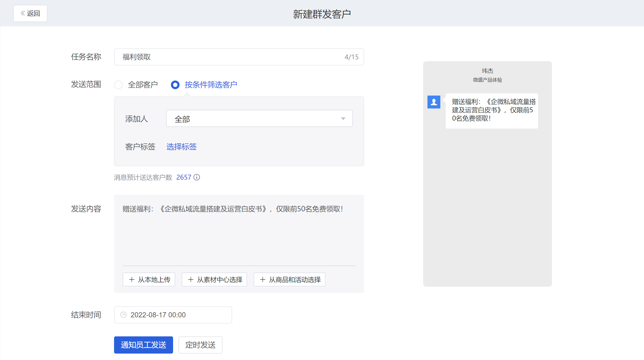644x360 pixels.
Task: Click the 从本地上传 button
Action: (x=149, y=279)
